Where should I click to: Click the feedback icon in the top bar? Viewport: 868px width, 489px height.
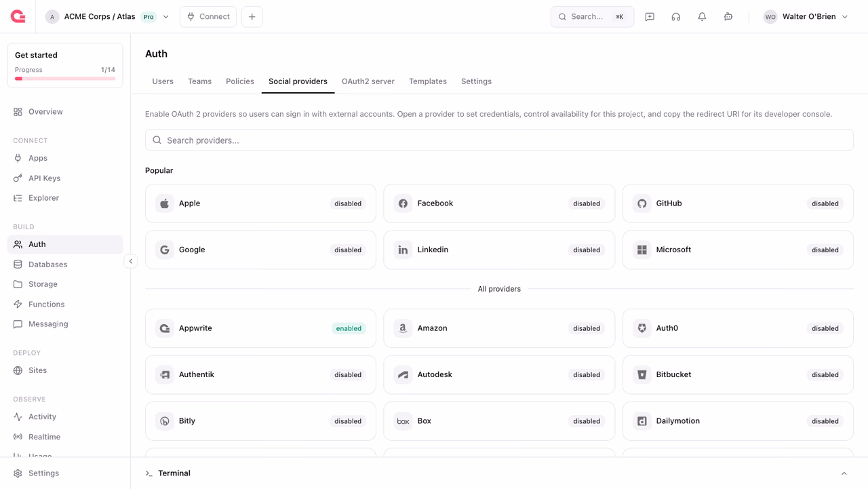650,17
